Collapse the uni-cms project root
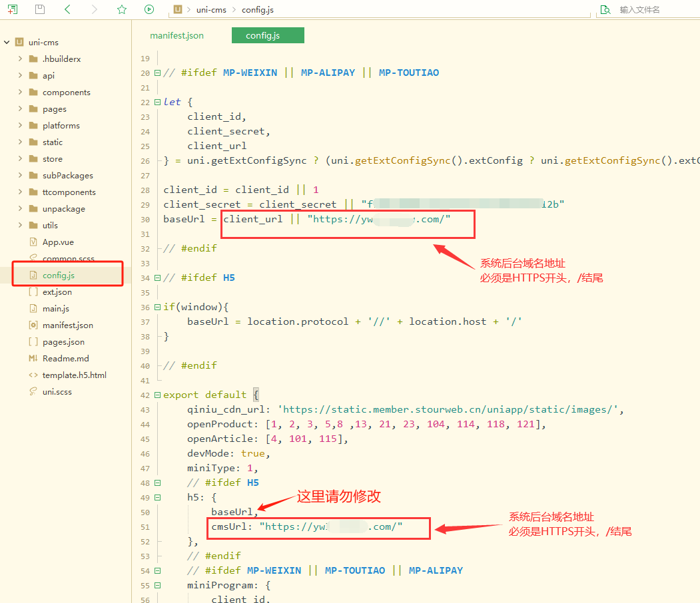This screenshot has width=700, height=603. (x=7, y=43)
